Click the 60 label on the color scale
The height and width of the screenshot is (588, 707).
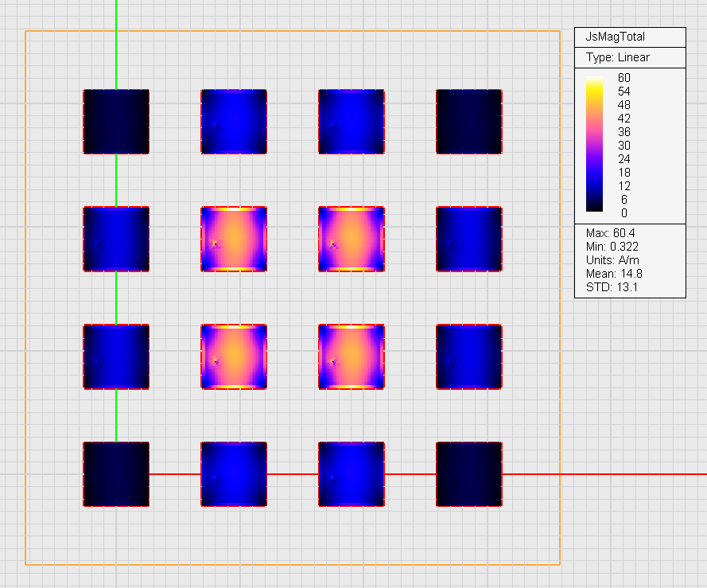pos(624,77)
